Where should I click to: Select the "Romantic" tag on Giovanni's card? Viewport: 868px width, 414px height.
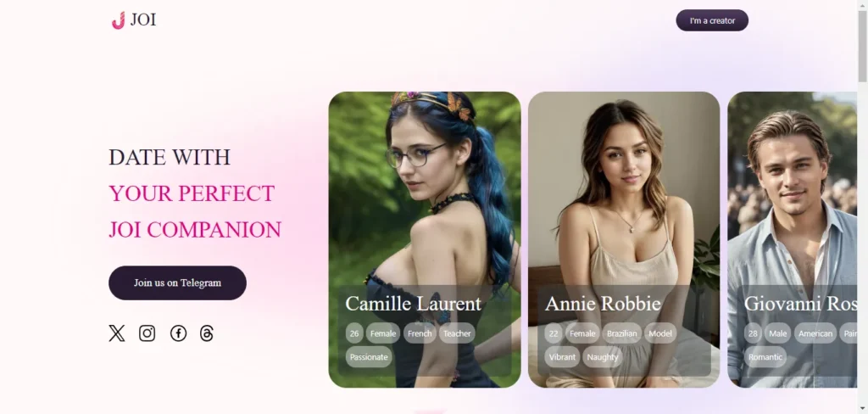click(765, 357)
